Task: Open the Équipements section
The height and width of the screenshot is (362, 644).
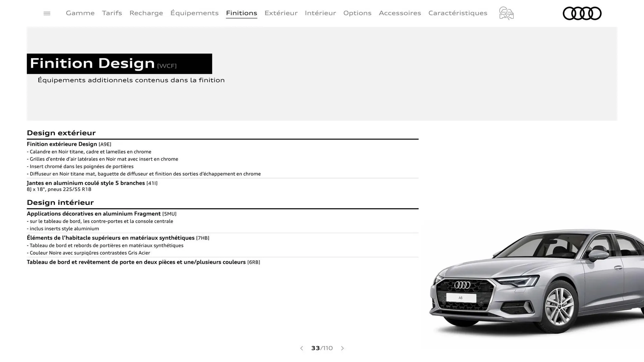Action: [x=195, y=13]
